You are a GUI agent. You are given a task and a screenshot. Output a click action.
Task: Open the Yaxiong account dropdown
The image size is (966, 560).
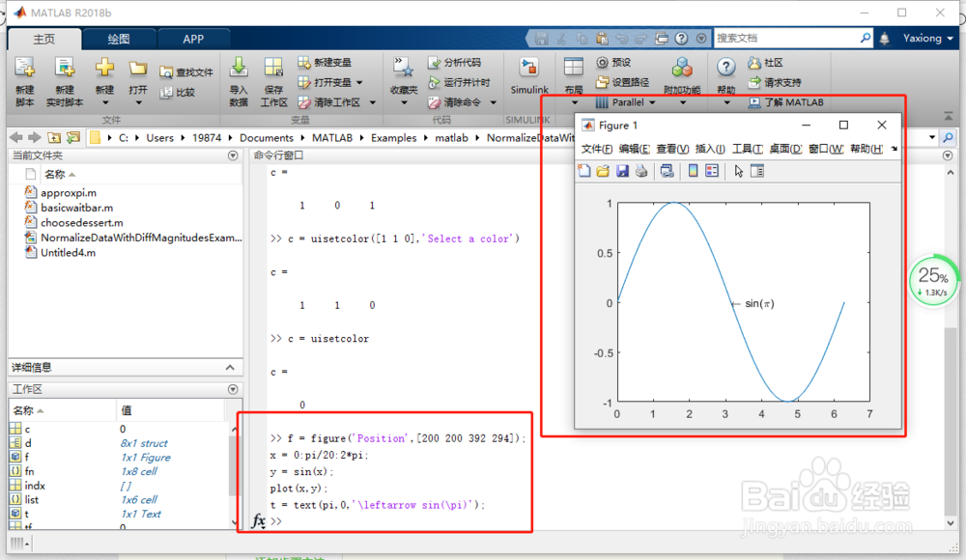click(x=927, y=39)
